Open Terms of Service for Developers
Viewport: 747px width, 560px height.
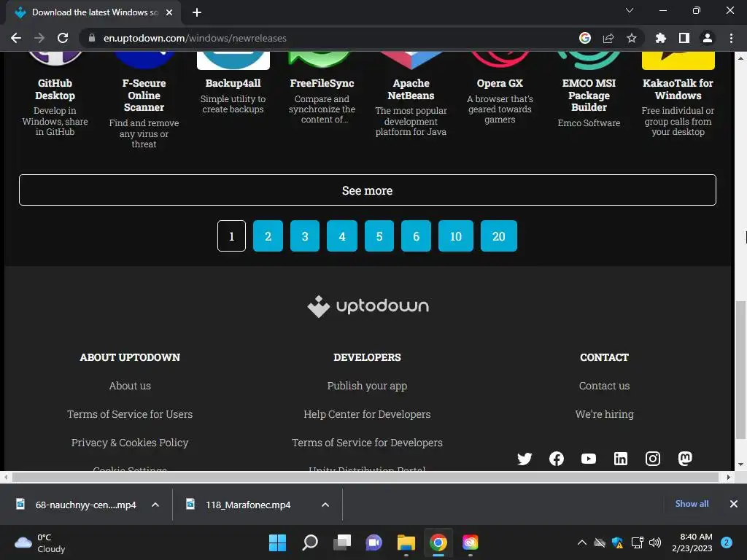click(x=367, y=443)
